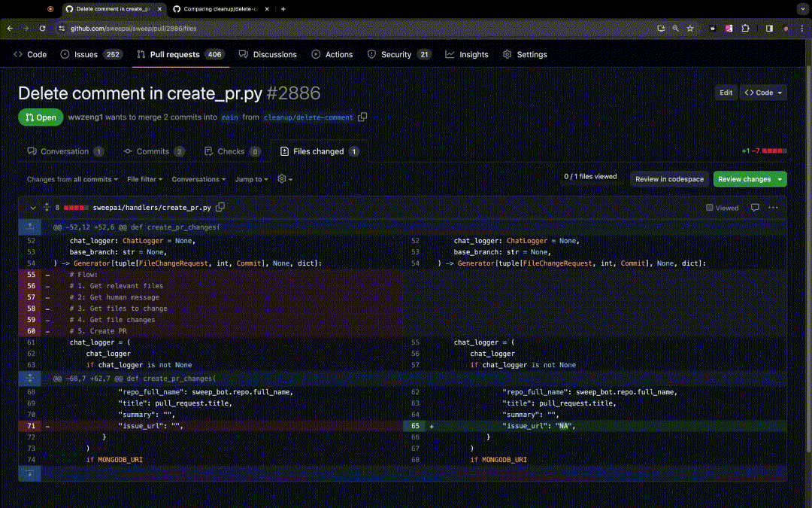Expand diff lines downward at bottom
The image size is (812, 508).
point(29,473)
